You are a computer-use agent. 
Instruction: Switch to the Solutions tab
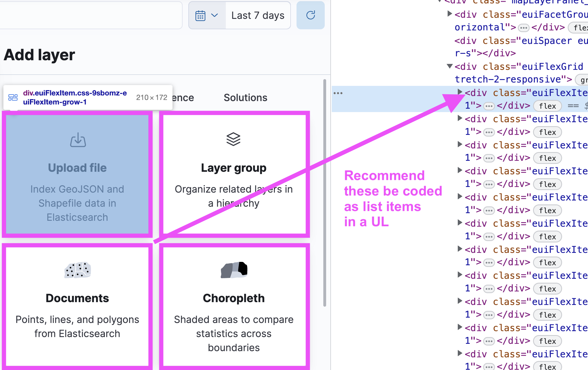pyautogui.click(x=245, y=97)
